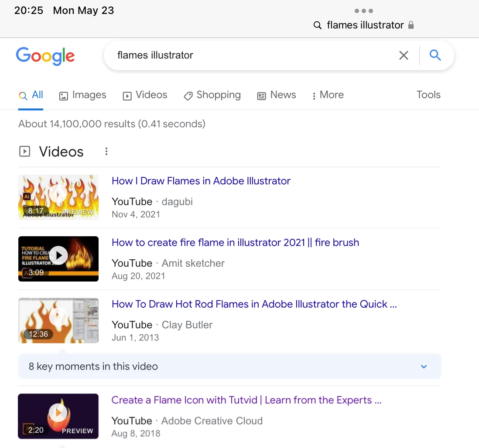Click 'dagubi' channel name
This screenshot has width=479, height=448.
177,202
